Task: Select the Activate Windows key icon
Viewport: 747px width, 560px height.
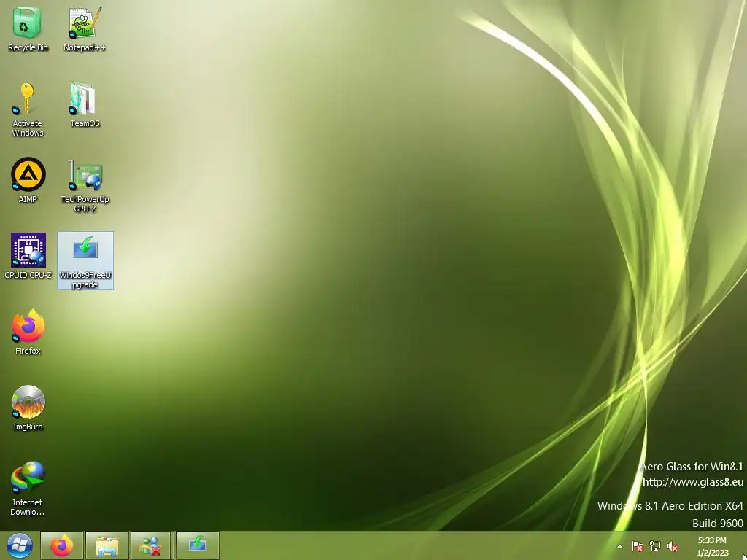Action: point(28,109)
